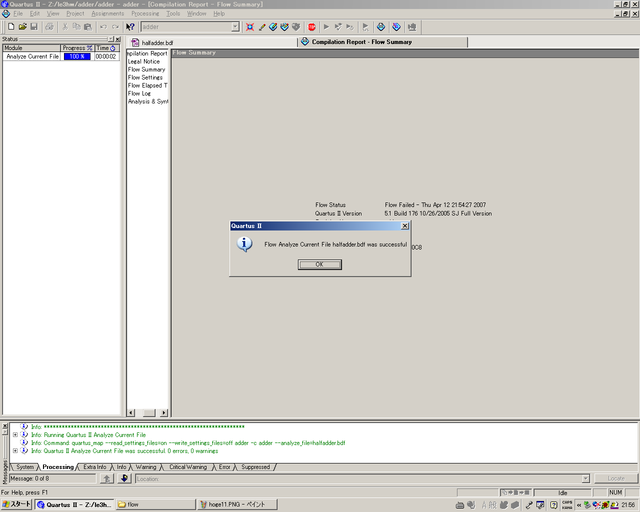Screen dimensions: 640x512
Task: Switch to the Critical Warning tab
Action: [188, 467]
